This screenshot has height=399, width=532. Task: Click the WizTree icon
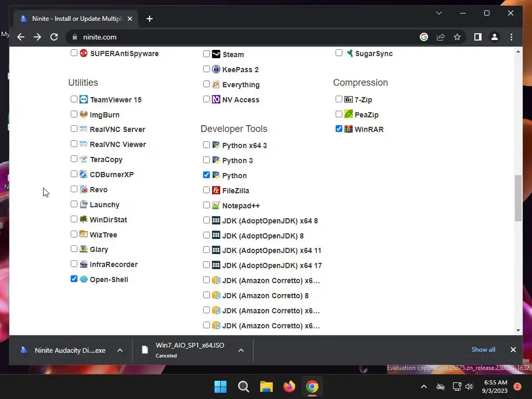pyautogui.click(x=84, y=234)
